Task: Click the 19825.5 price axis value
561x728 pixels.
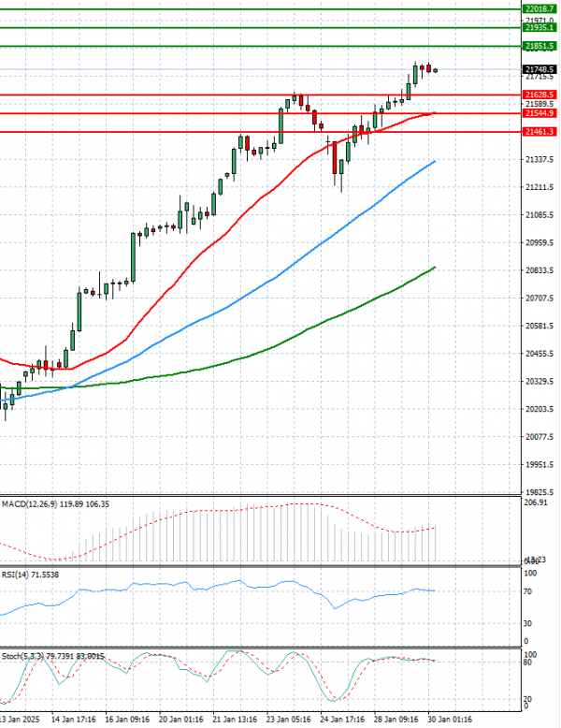Action: tap(539, 492)
